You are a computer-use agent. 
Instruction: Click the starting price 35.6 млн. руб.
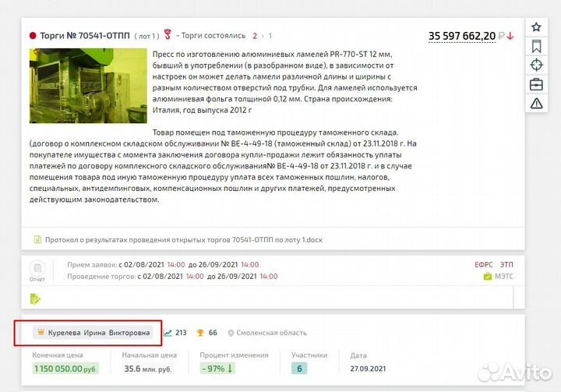(148, 369)
